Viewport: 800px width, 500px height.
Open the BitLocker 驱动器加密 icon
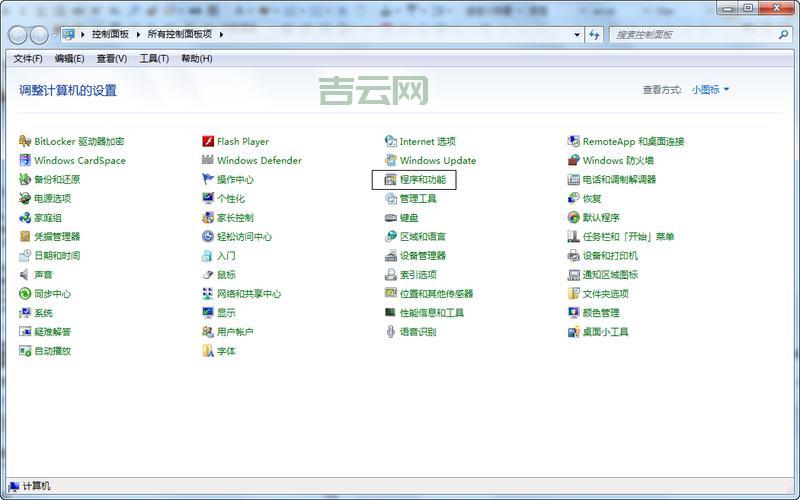pyautogui.click(x=24, y=141)
